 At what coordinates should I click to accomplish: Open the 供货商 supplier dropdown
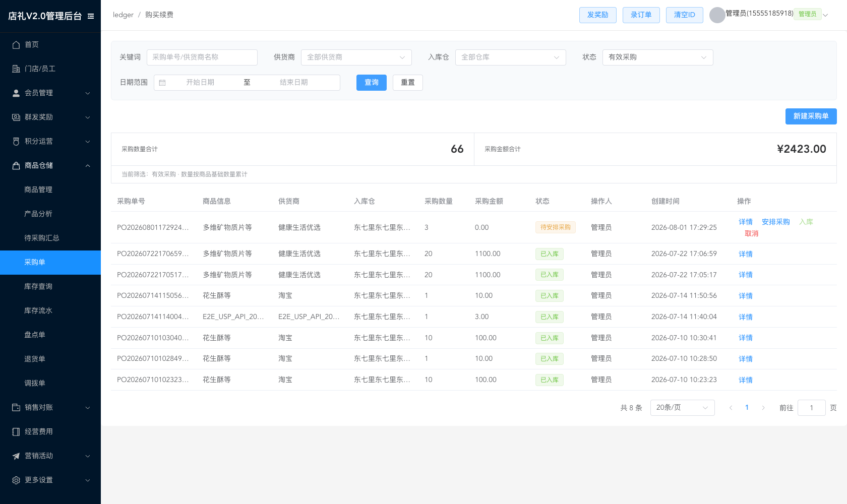click(356, 57)
